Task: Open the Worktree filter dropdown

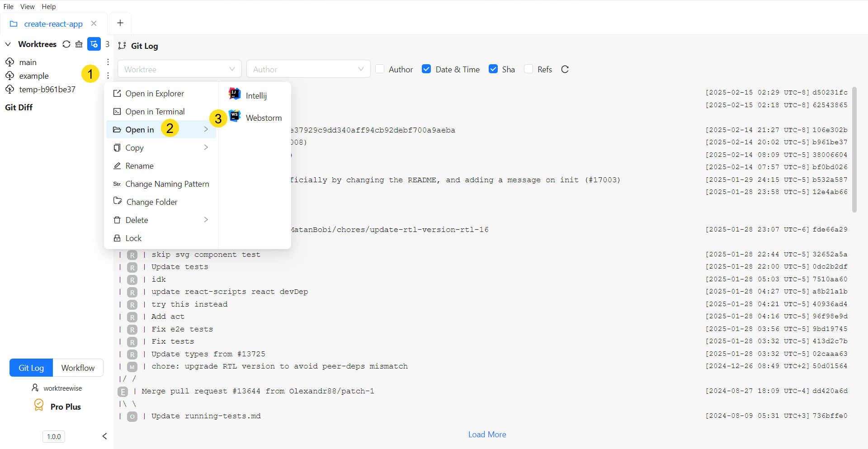Action: (x=179, y=69)
